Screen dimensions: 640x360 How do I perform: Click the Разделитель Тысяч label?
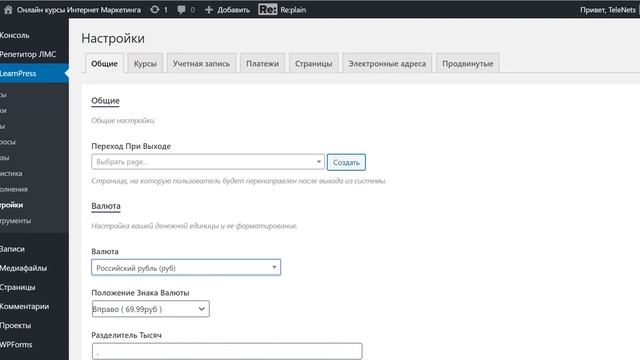pos(127,335)
